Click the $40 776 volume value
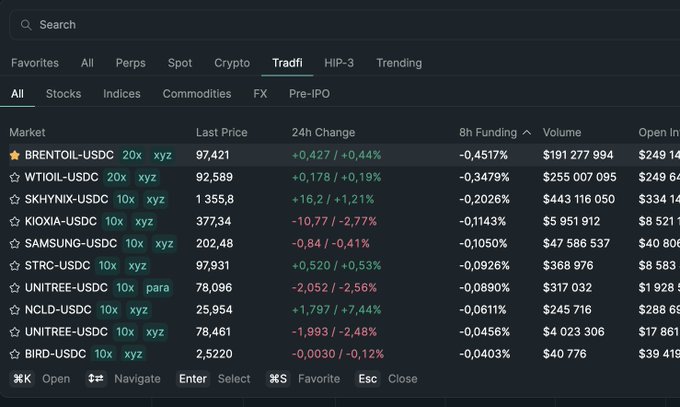This screenshot has height=407, width=680. click(565, 354)
